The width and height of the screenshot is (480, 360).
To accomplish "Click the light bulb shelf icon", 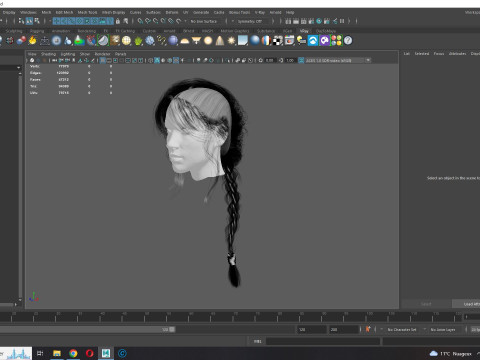I will [x=301, y=41].
